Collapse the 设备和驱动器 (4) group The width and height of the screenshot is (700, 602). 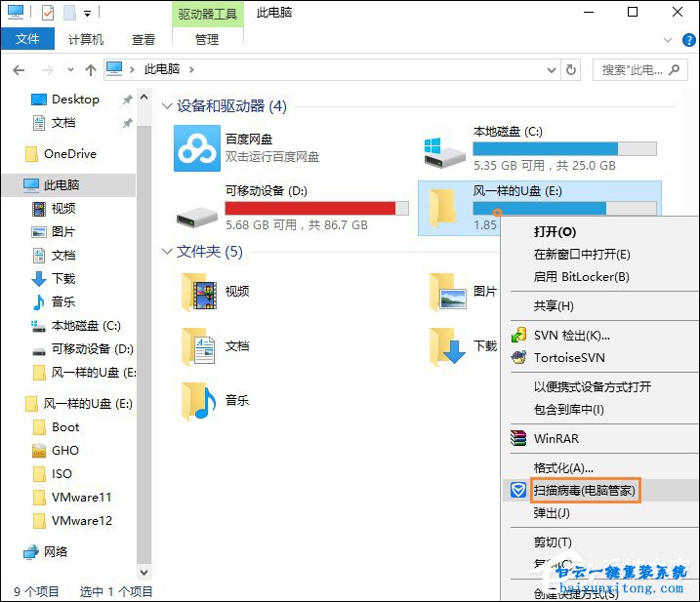[x=167, y=106]
